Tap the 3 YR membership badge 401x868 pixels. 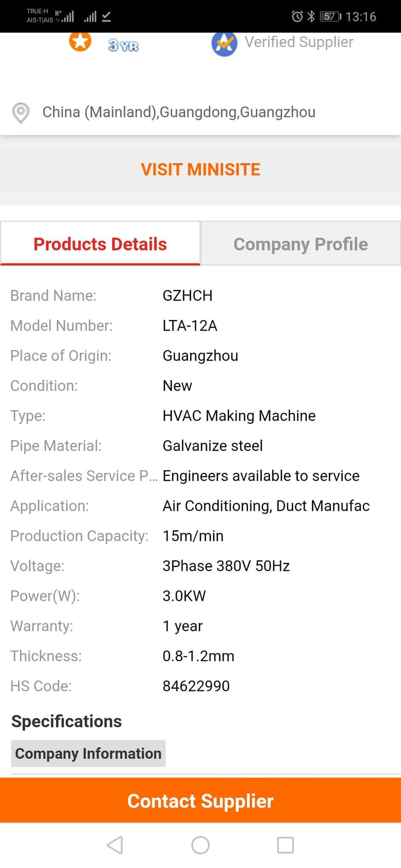123,45
